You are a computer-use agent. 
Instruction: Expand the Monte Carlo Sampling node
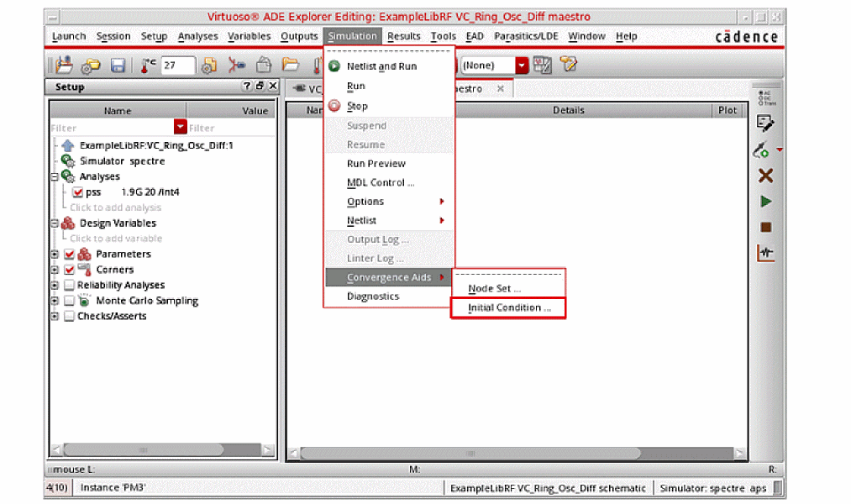pyautogui.click(x=55, y=301)
